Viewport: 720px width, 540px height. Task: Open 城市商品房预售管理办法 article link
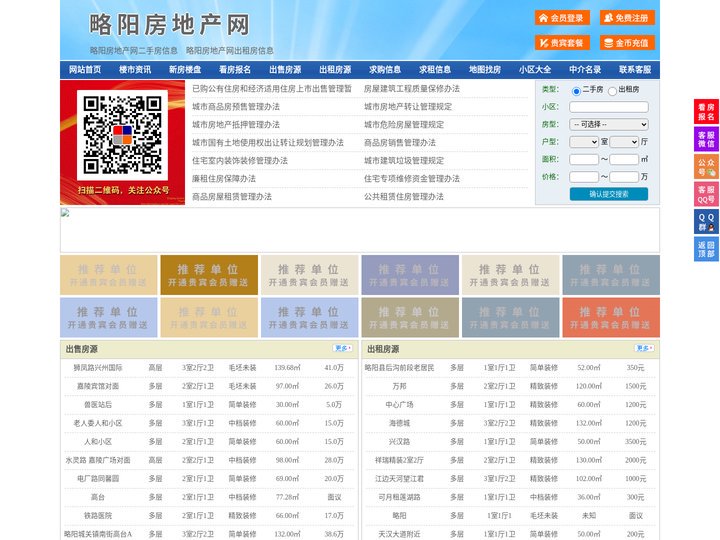click(236, 107)
